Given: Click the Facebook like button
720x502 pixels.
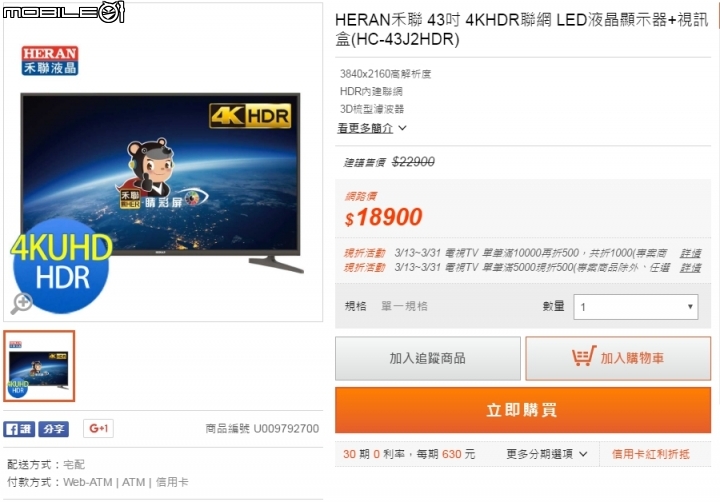Looking at the screenshot, I should coord(19,429).
